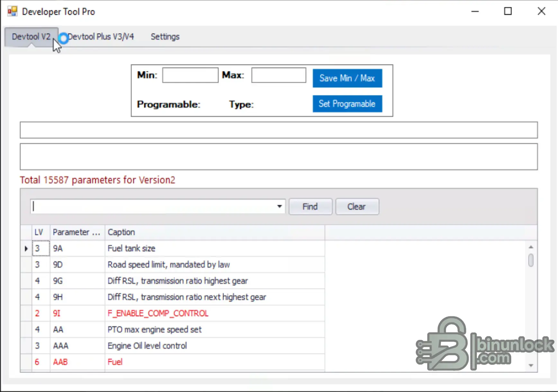Click the table vertical scrollbar thumb
Screen dimensions: 558x392
point(531,260)
